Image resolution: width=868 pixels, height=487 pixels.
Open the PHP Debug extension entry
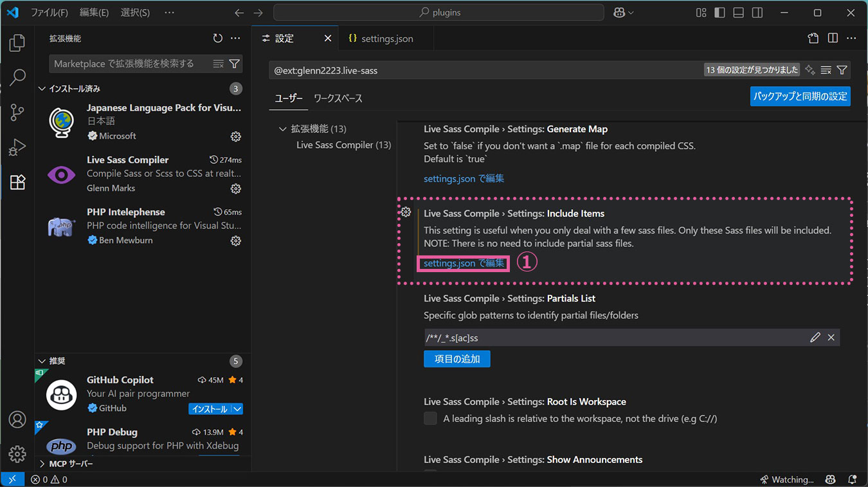pyautogui.click(x=143, y=439)
